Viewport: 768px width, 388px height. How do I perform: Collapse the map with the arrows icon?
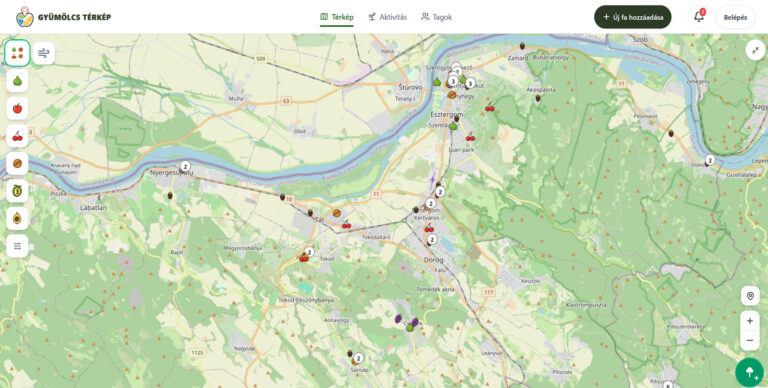pyautogui.click(x=756, y=50)
